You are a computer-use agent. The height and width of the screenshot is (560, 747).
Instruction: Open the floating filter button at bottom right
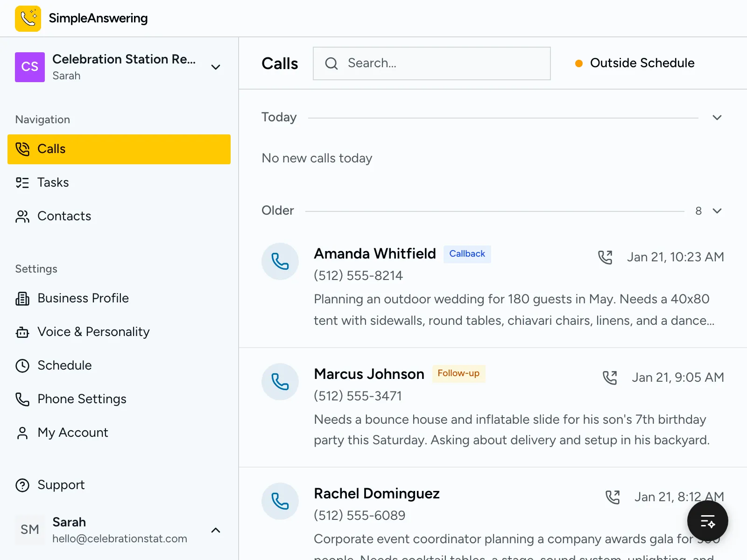(x=707, y=521)
